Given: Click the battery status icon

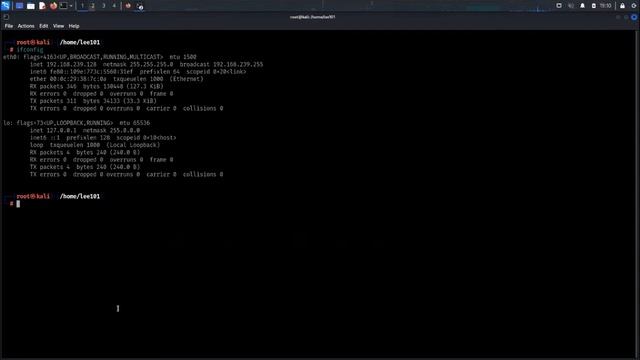Looking at the screenshot, I should [x=593, y=6].
